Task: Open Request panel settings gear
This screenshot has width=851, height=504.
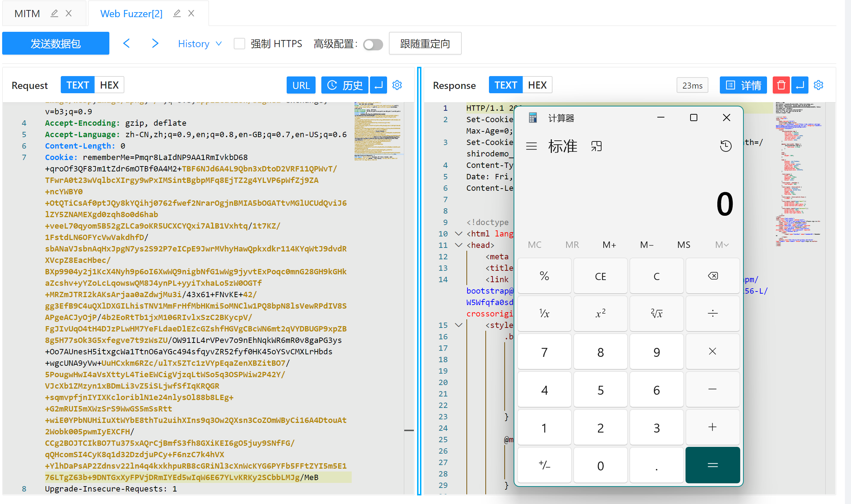Action: [397, 85]
